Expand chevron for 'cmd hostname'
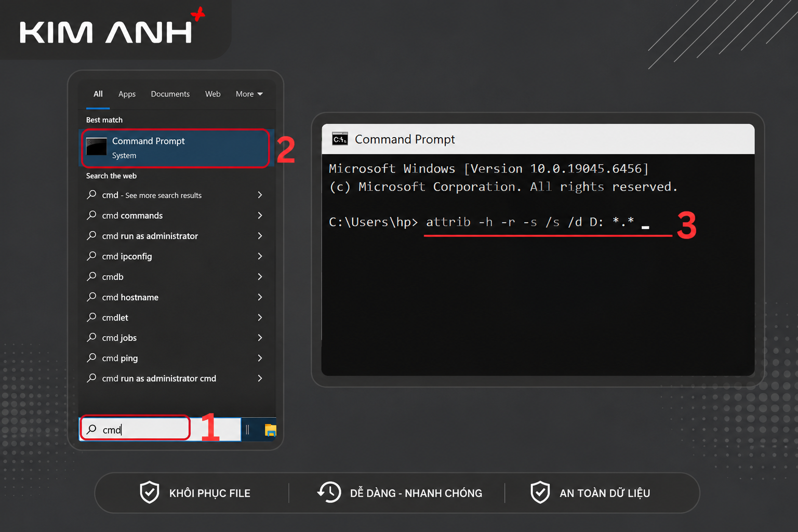The width and height of the screenshot is (798, 532). 260,297
